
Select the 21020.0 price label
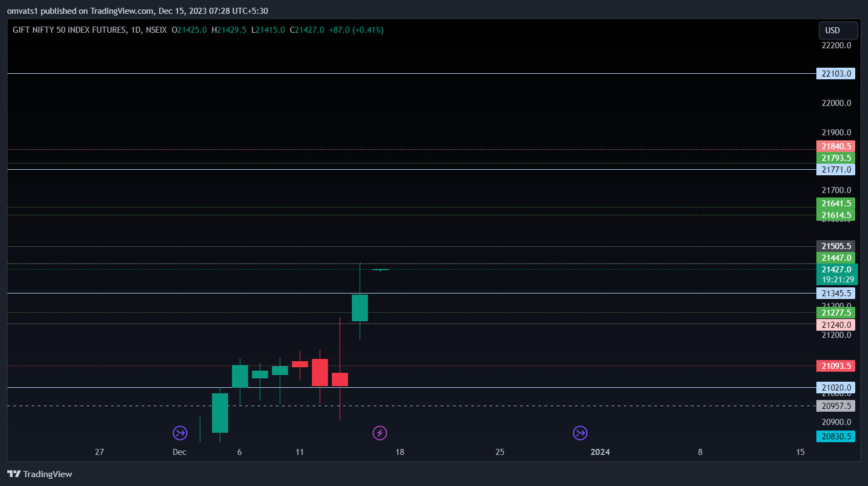tap(835, 388)
